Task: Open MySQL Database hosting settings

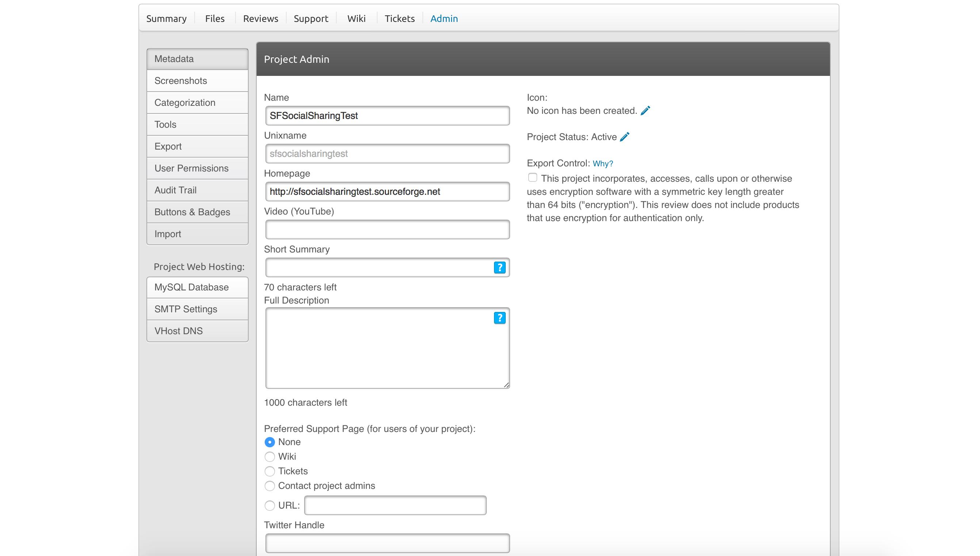Action: [197, 287]
